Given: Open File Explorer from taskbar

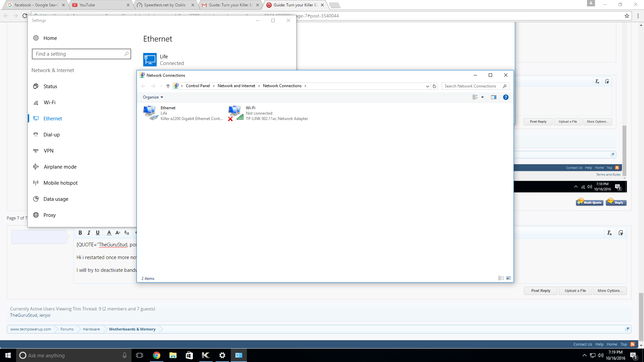Looking at the screenshot, I should pos(173,355).
